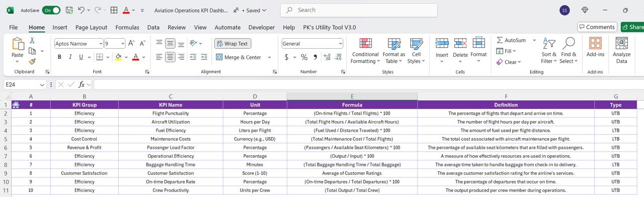This screenshot has width=644, height=197.
Task: Open the Analyze Data tool
Action: [x=622, y=51]
